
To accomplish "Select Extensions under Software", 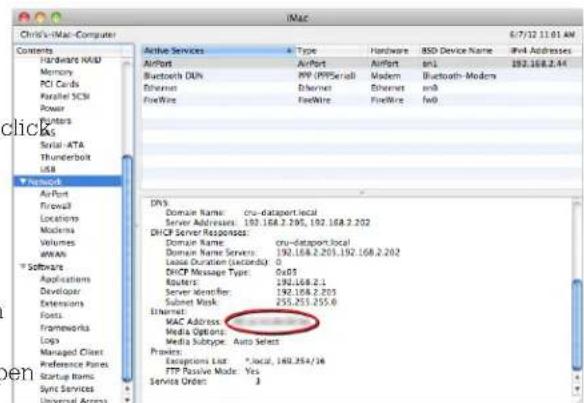I will [62, 303].
